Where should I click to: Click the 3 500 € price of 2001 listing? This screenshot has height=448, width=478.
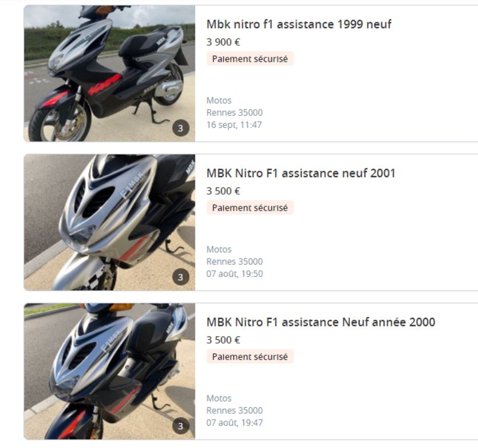click(x=223, y=191)
